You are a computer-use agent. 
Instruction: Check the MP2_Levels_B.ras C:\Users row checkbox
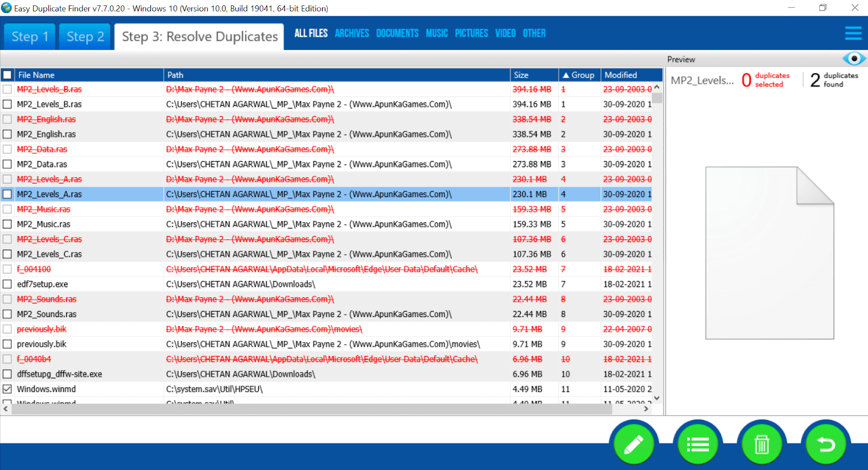pos(7,104)
